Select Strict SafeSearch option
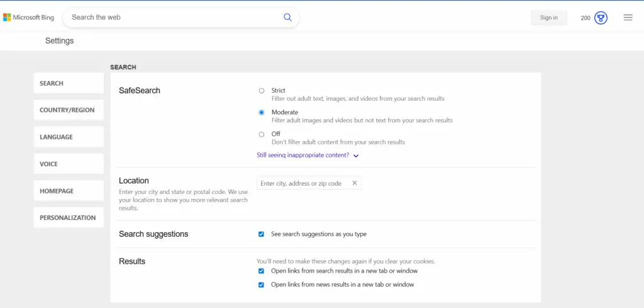Viewport: 644px width, 308px height. [262, 91]
